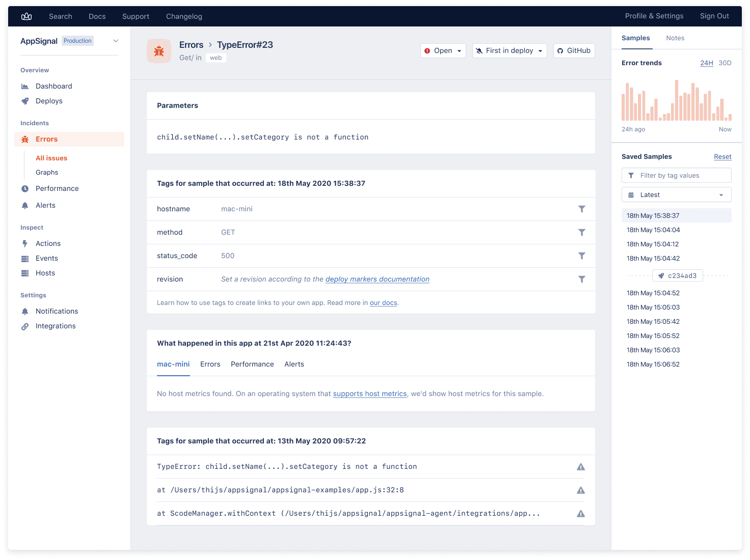Open deploy markers documentation link

(x=378, y=279)
